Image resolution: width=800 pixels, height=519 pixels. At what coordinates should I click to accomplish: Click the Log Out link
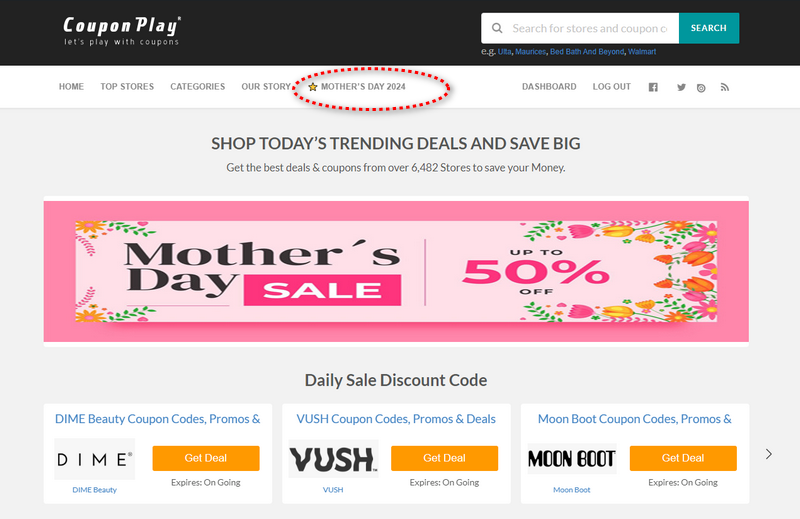pos(612,87)
